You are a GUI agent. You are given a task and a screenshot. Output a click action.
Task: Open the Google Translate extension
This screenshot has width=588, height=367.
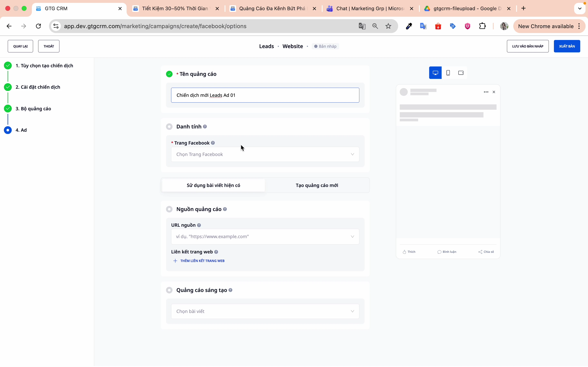pyautogui.click(x=423, y=26)
